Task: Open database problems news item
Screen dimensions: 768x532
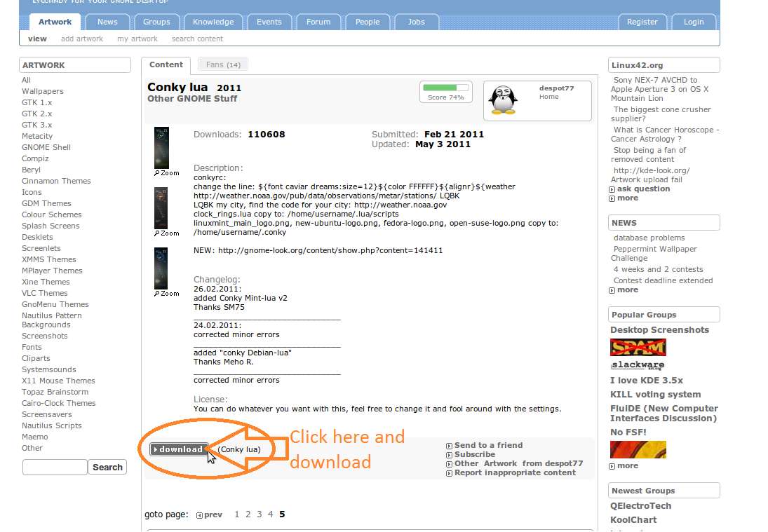Action: click(x=649, y=238)
